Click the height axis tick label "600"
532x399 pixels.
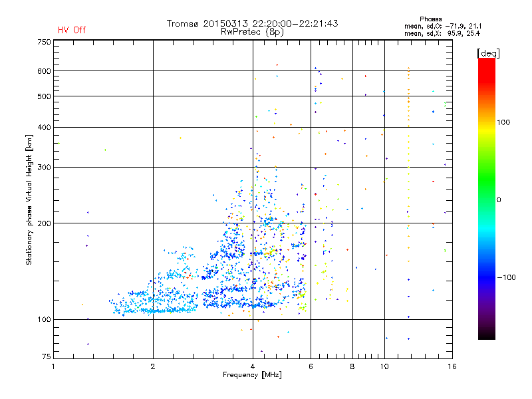44,71
